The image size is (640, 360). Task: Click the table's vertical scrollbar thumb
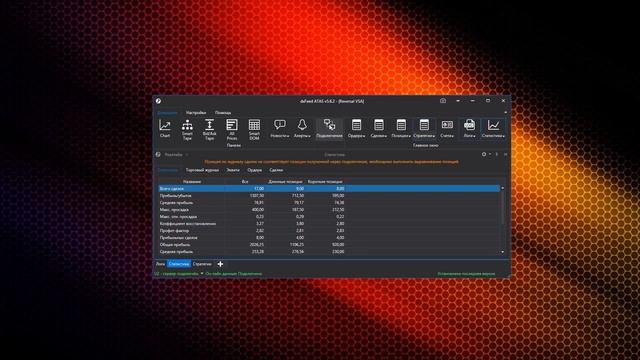click(502, 207)
